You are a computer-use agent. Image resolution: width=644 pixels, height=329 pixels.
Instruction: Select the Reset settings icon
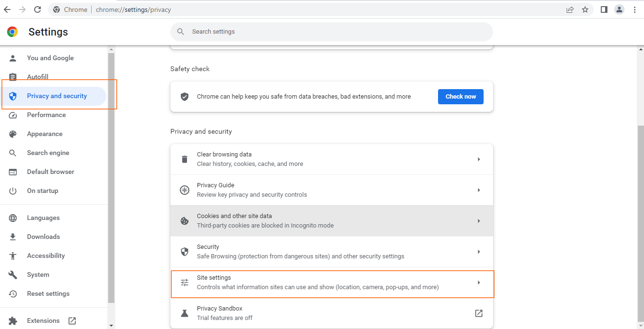[x=13, y=293]
